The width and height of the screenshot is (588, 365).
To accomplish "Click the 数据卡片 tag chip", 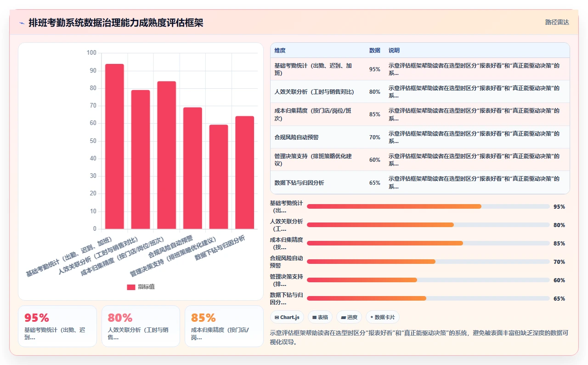I will [383, 317].
